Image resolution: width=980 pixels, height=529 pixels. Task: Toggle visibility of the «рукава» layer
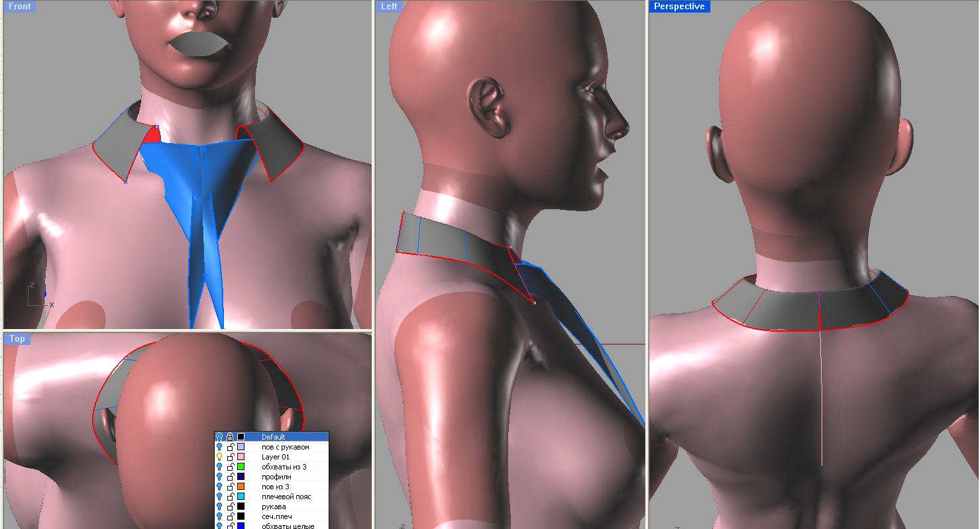219,506
